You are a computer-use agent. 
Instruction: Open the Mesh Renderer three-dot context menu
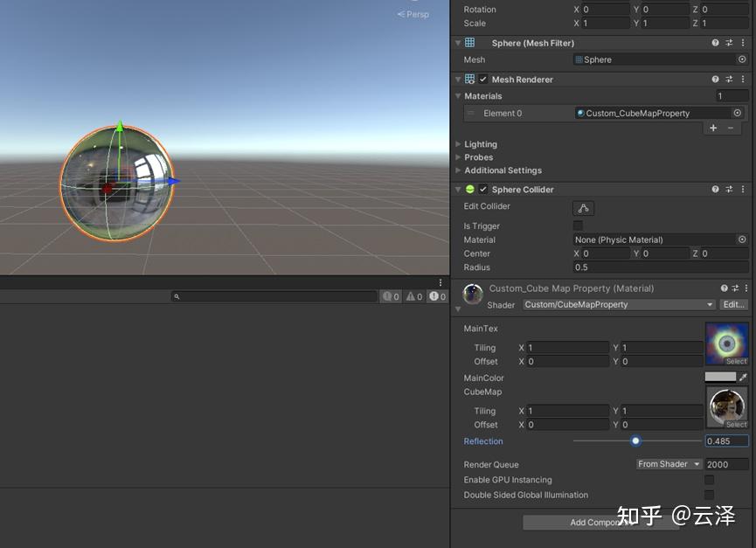(x=742, y=79)
